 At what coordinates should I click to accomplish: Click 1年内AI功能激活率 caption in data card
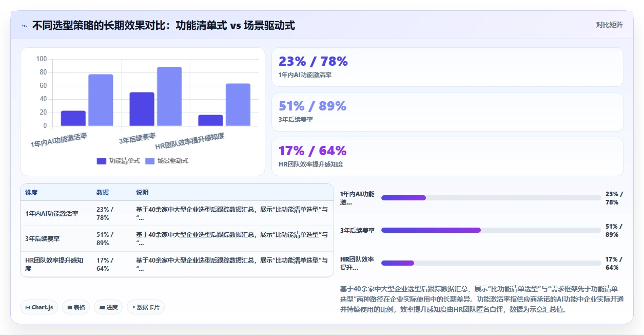pos(305,75)
